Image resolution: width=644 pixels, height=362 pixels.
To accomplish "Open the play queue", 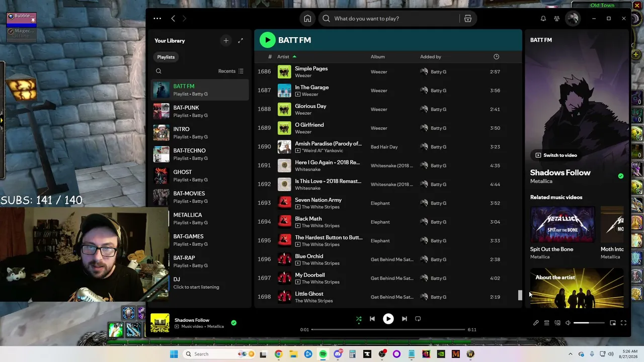I will pos(546,323).
